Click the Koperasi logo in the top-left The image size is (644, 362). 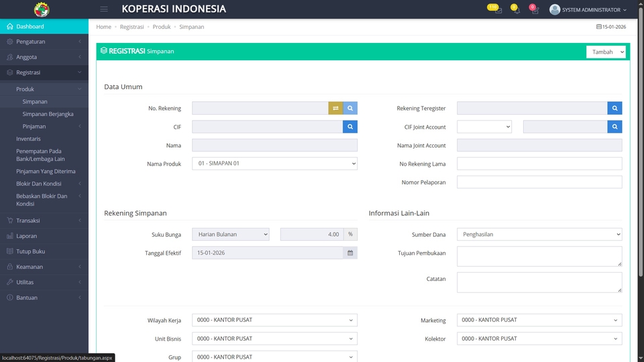42,9
